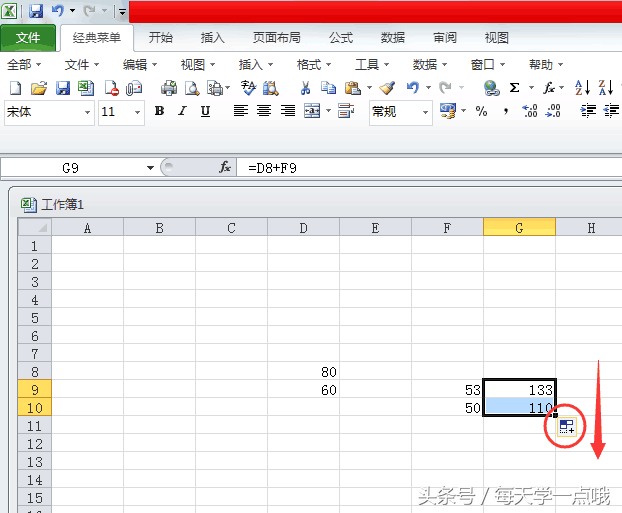Click the toolbar Undo arrow

click(413, 88)
